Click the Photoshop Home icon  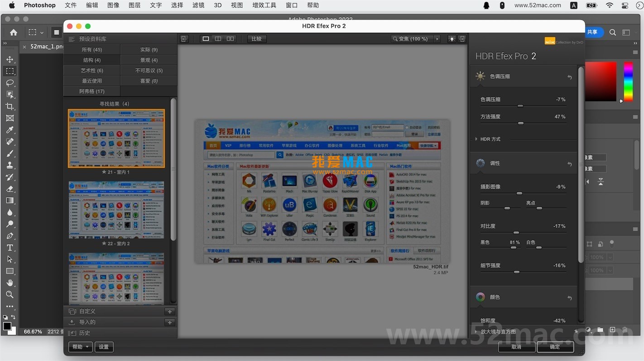(x=14, y=32)
